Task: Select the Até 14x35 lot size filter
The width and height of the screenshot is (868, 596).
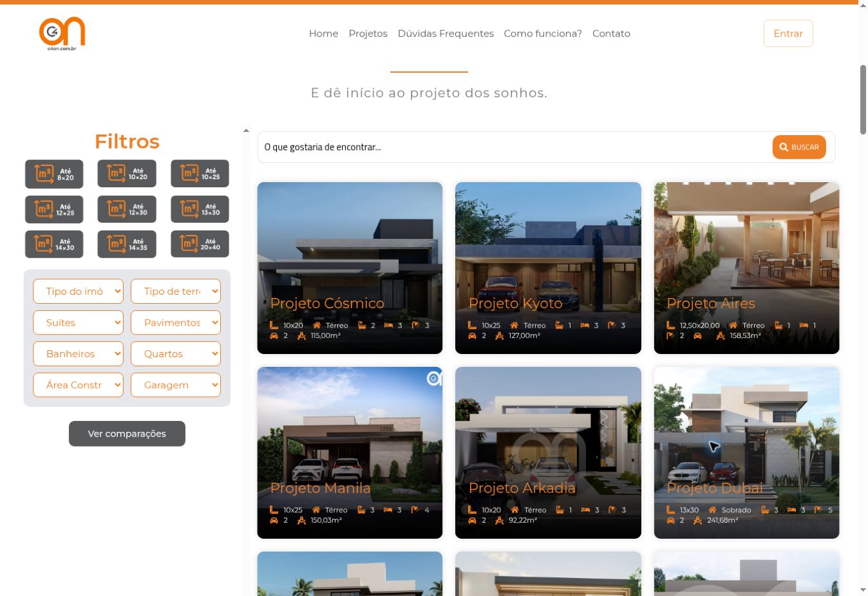Action: (x=127, y=244)
